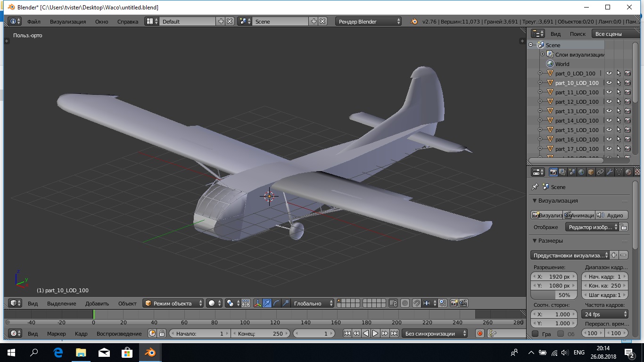Click the Аудио render button
Image resolution: width=644 pixels, height=362 pixels.
coord(611,215)
